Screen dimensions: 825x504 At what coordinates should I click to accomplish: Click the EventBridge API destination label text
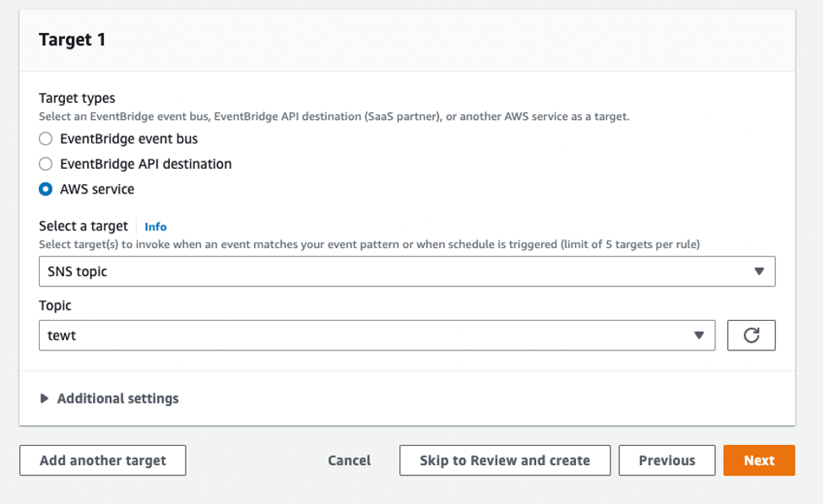146,164
